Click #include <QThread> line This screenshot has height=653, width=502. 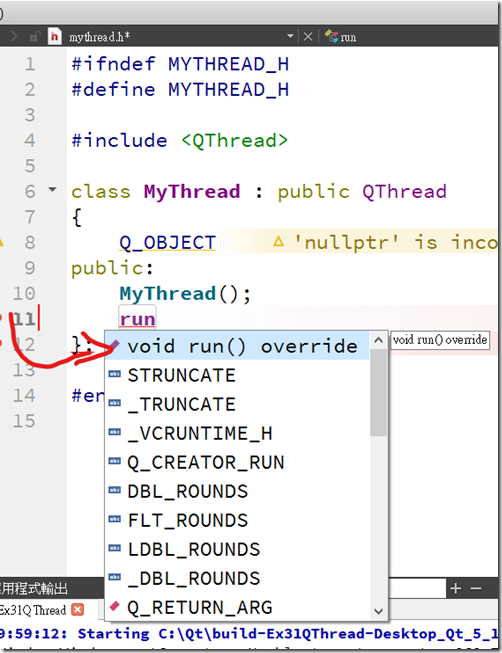click(x=180, y=140)
